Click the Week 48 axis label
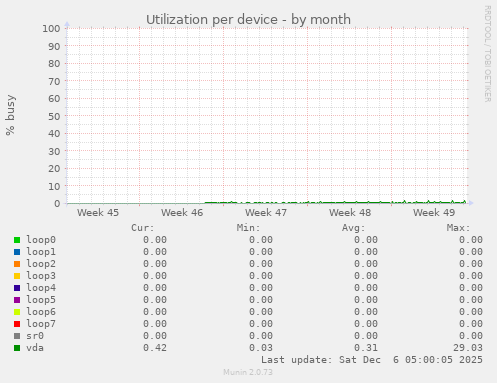The height and width of the screenshot is (383, 497). [350, 213]
